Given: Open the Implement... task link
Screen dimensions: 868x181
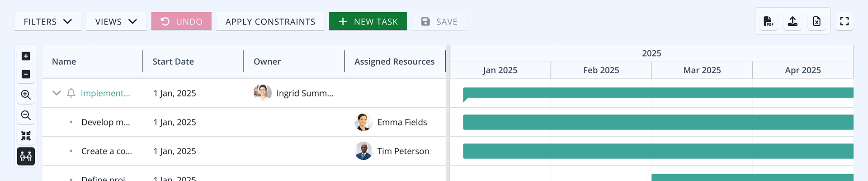Looking at the screenshot, I should (105, 93).
